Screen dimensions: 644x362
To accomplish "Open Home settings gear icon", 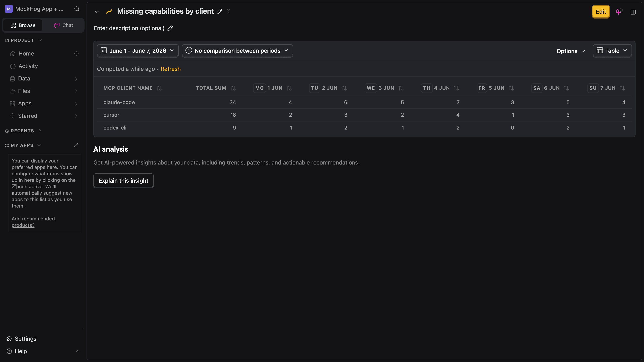I will (x=76, y=53).
